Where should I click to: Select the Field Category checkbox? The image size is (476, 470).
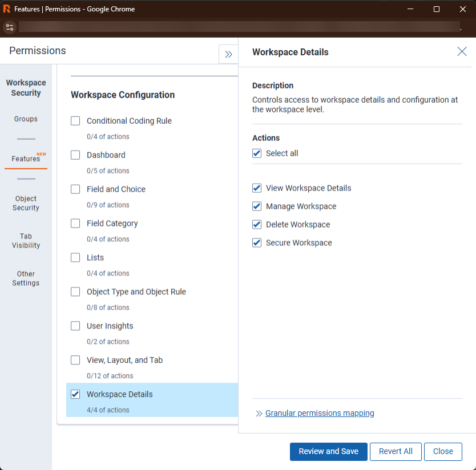75,224
